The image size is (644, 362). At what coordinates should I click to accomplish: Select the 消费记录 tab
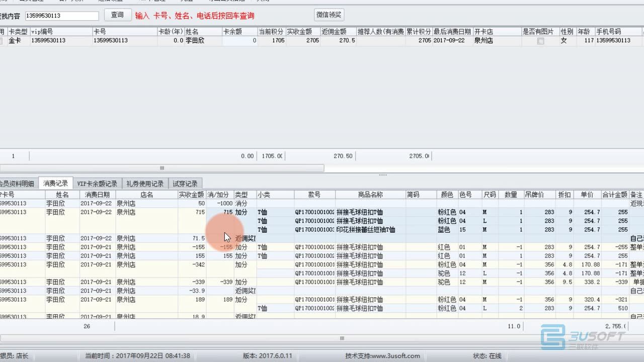pos(55,184)
